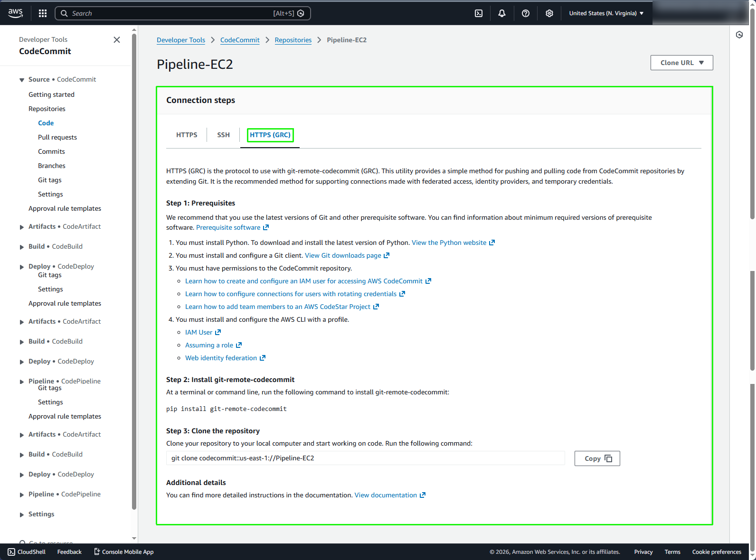Collapse the Source • CodeCommit section

21,80
